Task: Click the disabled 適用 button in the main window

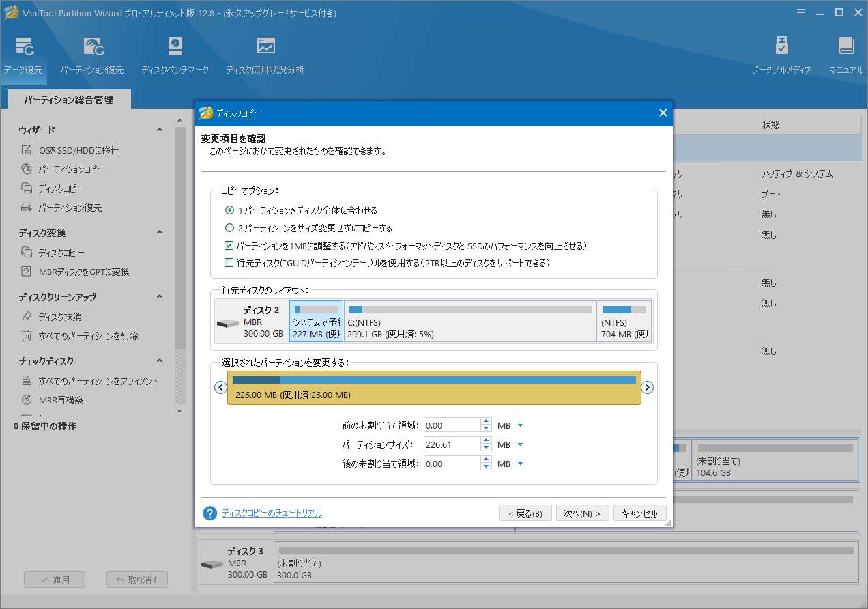Action: (55, 580)
